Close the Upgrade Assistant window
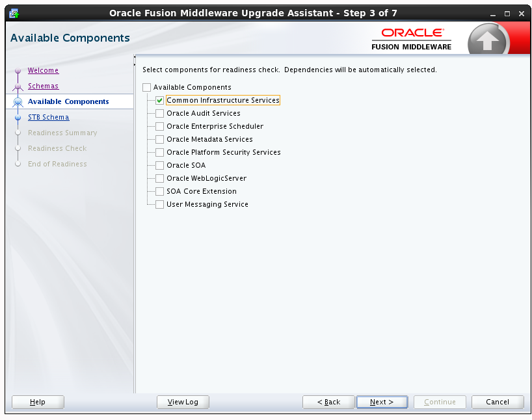The image size is (532, 420). coord(522,14)
